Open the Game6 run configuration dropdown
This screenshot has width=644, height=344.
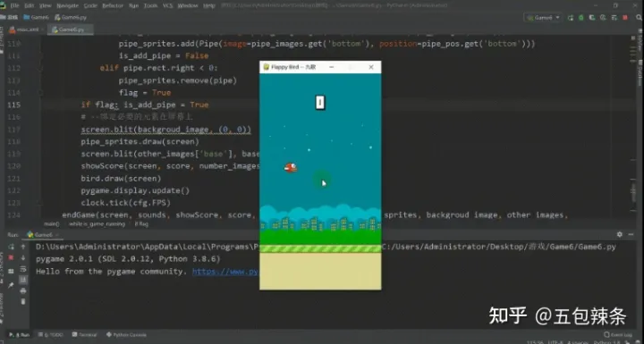(543, 18)
